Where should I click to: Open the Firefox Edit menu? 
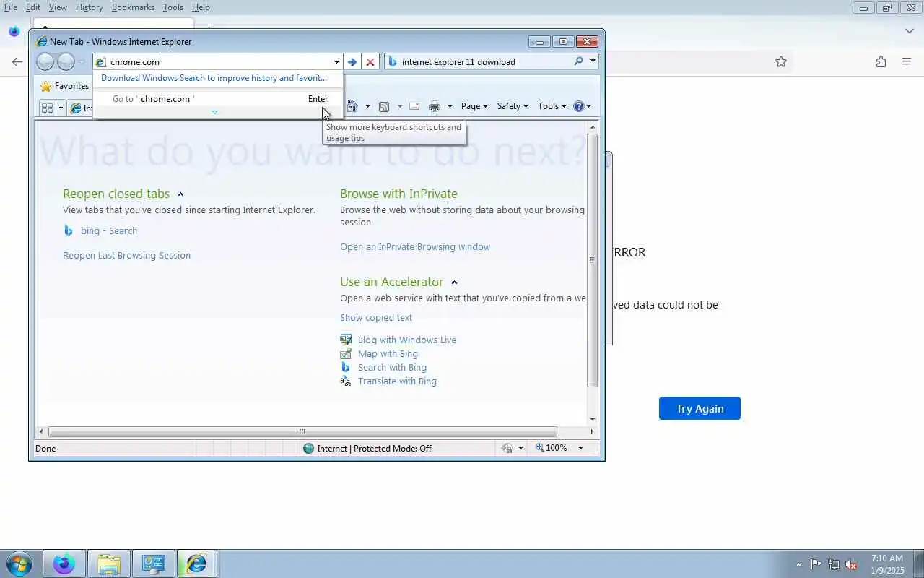(33, 7)
